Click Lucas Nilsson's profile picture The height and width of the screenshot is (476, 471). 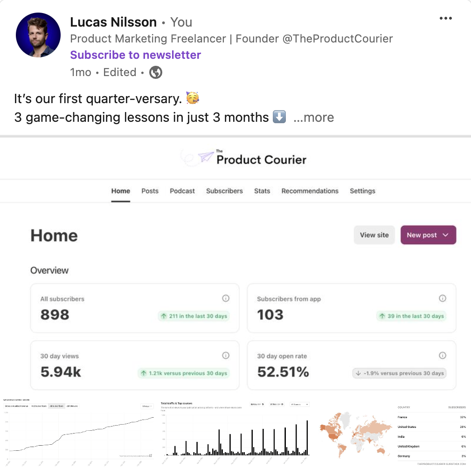[38, 35]
